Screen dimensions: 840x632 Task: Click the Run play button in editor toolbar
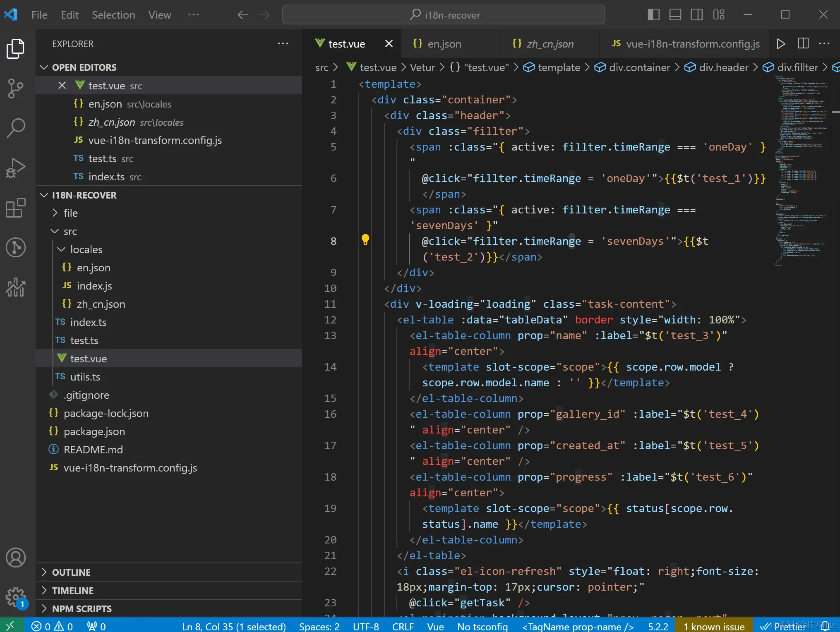coord(781,44)
